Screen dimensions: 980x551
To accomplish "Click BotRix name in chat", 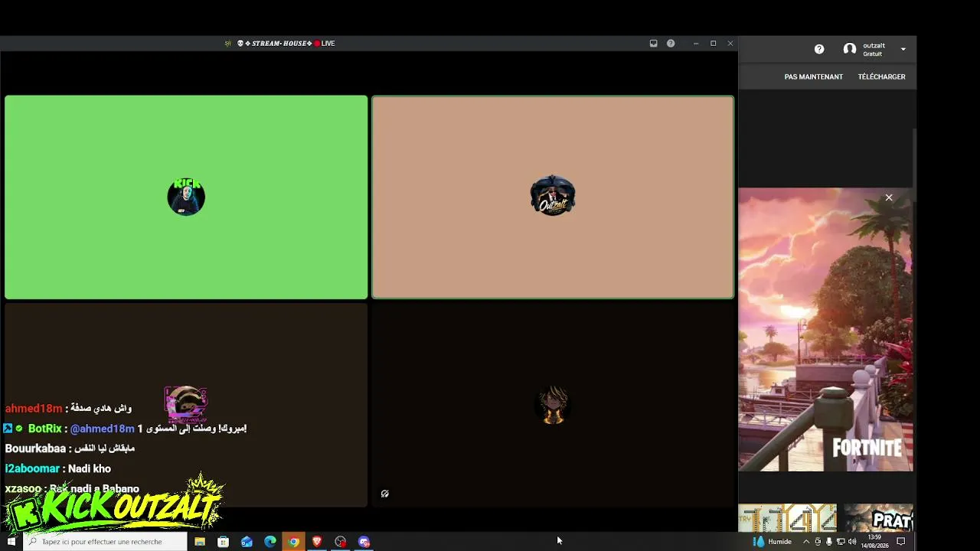I will point(44,429).
